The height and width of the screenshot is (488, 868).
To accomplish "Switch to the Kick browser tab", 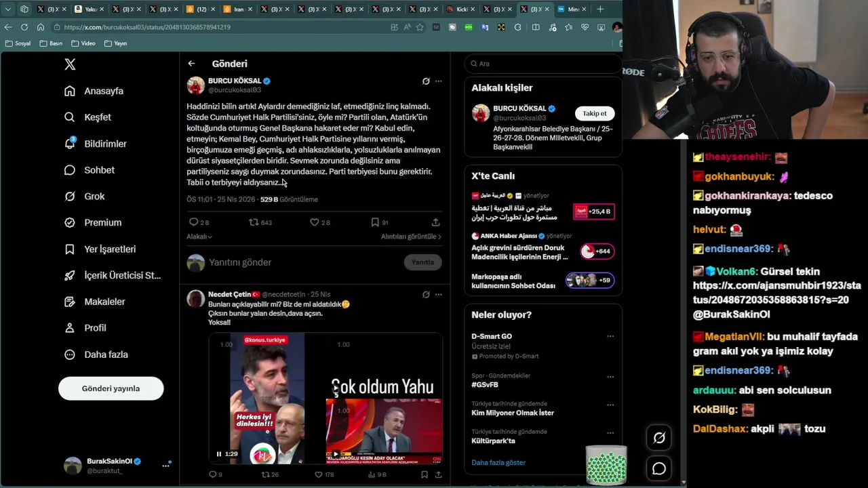I will point(459,9).
